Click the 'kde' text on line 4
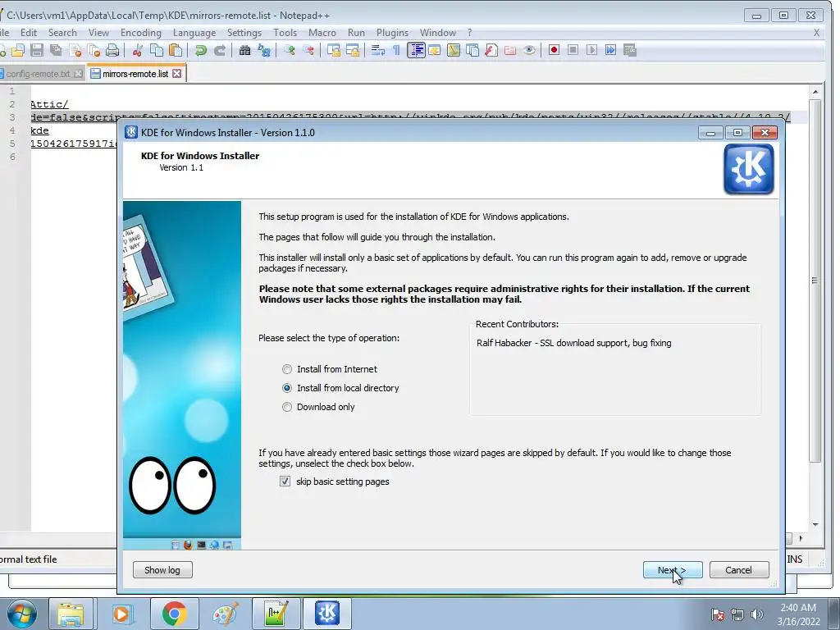The width and height of the screenshot is (840, 630). coord(39,130)
